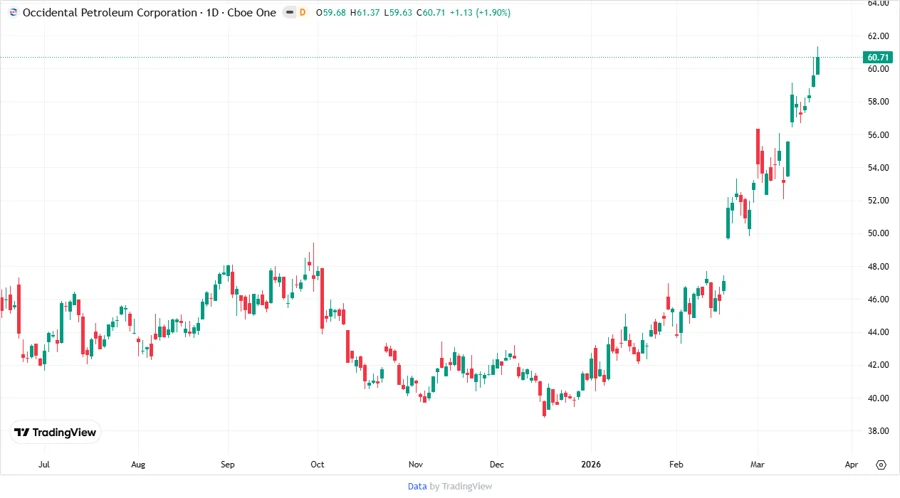Screen dimensions: 900x498
Task: Click the 54.00 price axis label
Action: click(878, 168)
